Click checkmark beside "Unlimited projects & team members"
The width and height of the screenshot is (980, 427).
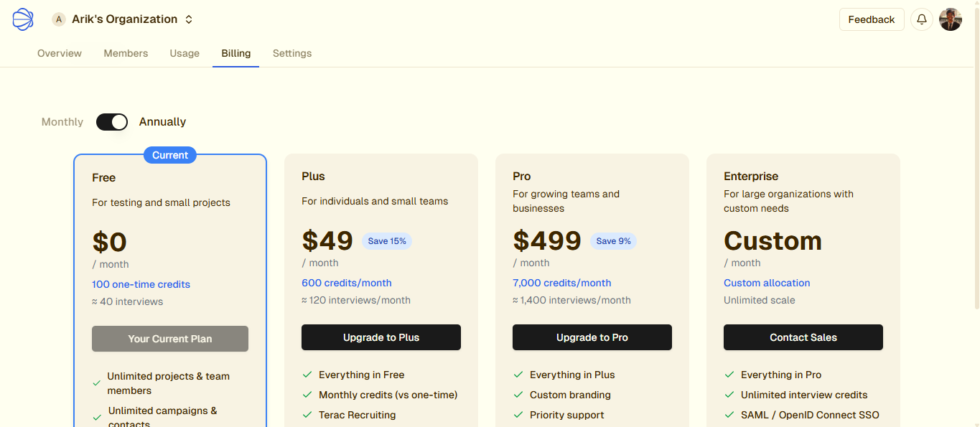pyautogui.click(x=97, y=383)
